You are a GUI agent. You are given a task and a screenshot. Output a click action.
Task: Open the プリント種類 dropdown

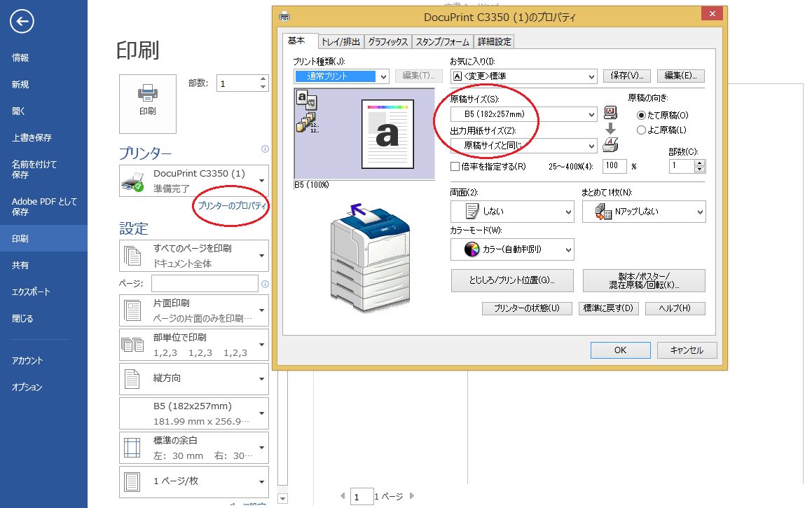point(341,76)
